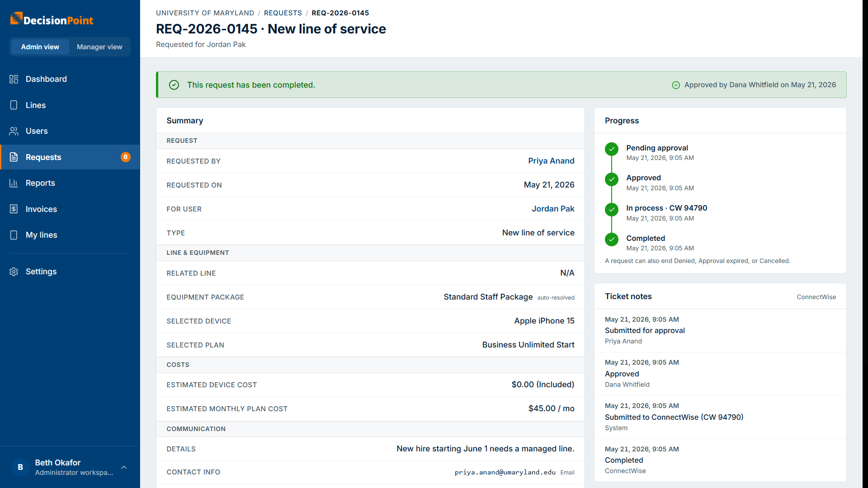Expand the Beth Okafor account menu chevron
The image size is (868, 488).
pos(124,467)
